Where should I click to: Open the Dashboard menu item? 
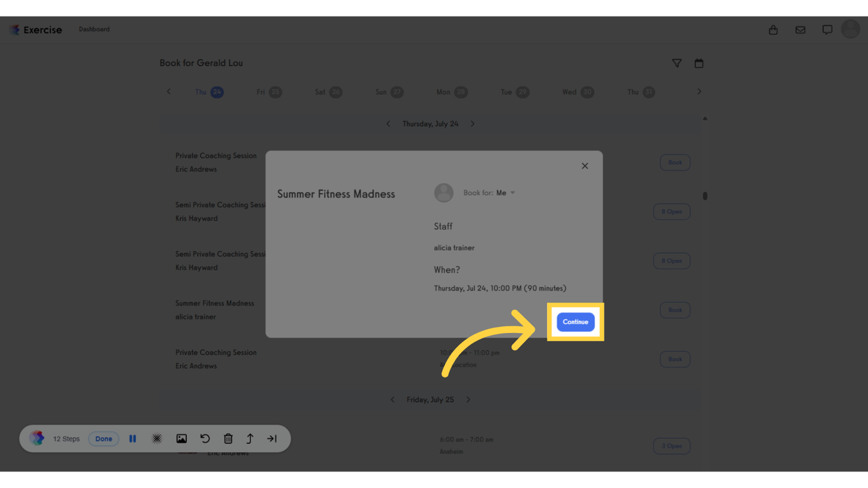click(x=94, y=29)
